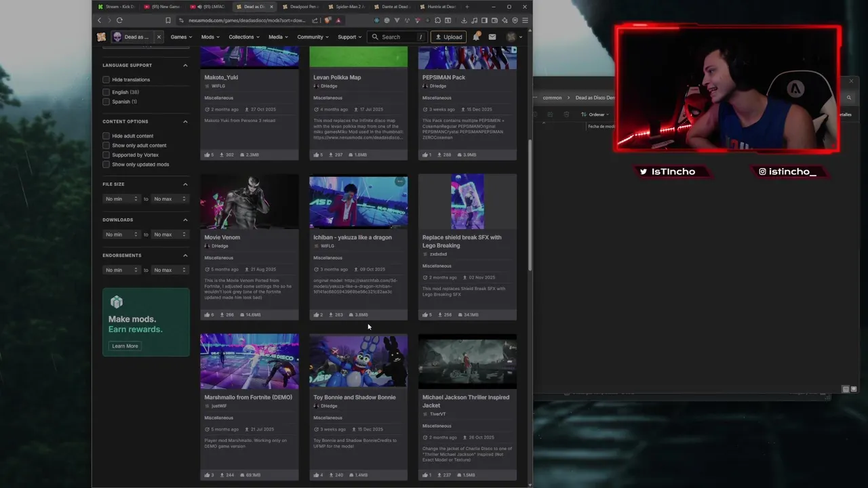868x488 pixels.
Task: Open the Brave Shields lion icon
Action: pyautogui.click(x=328, y=20)
